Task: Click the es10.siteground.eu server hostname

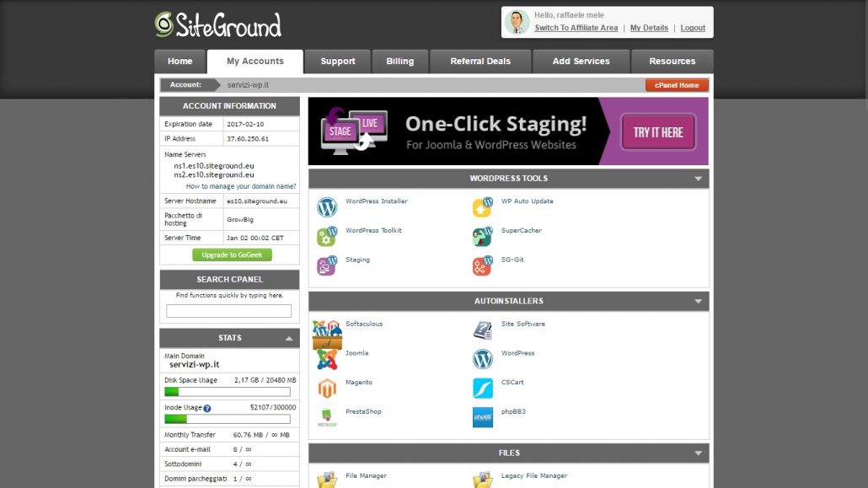Action: [x=257, y=201]
